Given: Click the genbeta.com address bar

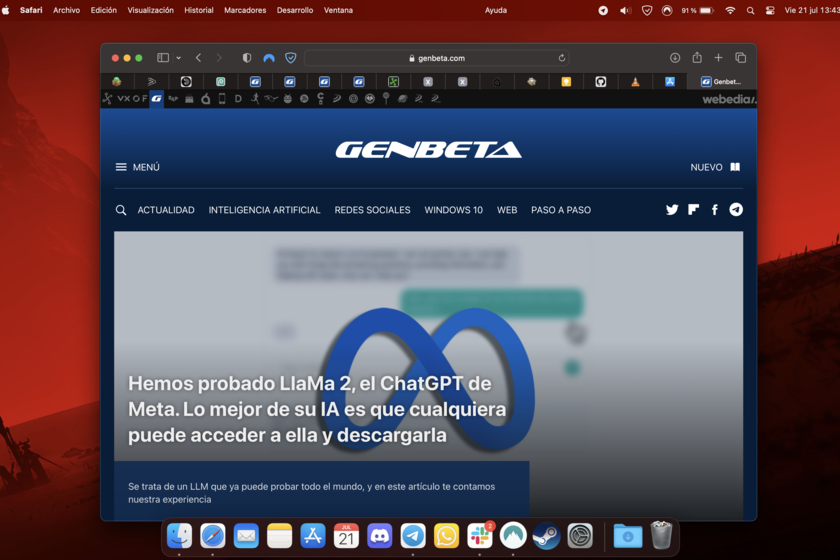Looking at the screenshot, I should coord(437,58).
